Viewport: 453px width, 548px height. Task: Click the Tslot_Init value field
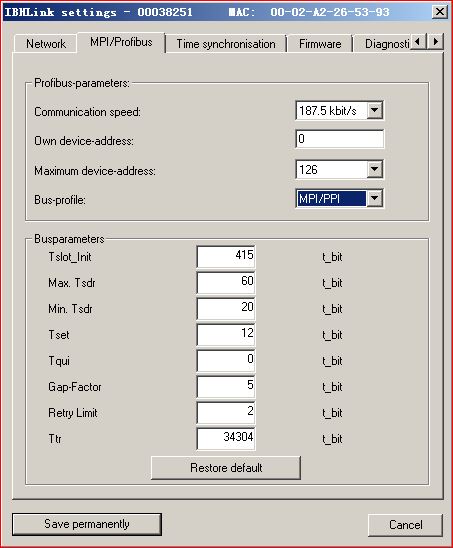click(x=226, y=257)
